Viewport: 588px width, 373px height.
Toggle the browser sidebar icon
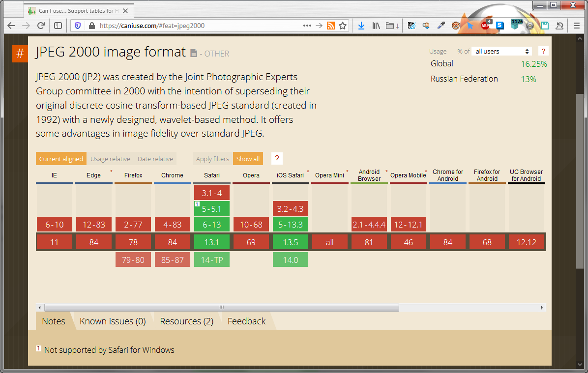coord(58,26)
